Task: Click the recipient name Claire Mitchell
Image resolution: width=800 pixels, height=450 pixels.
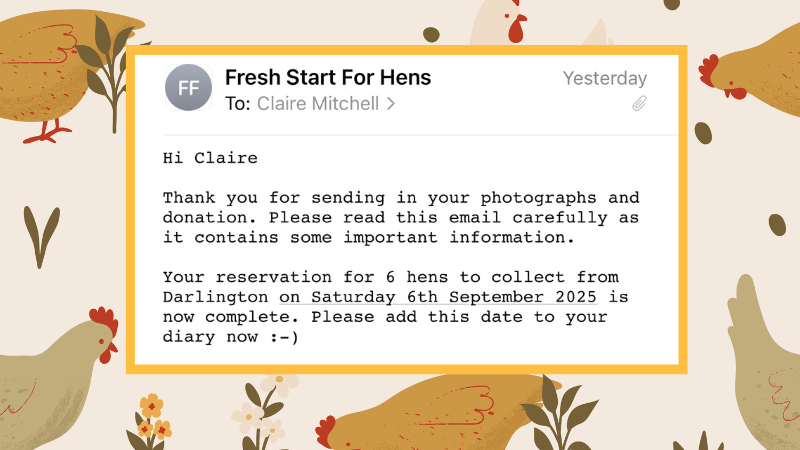Action: pos(319,103)
